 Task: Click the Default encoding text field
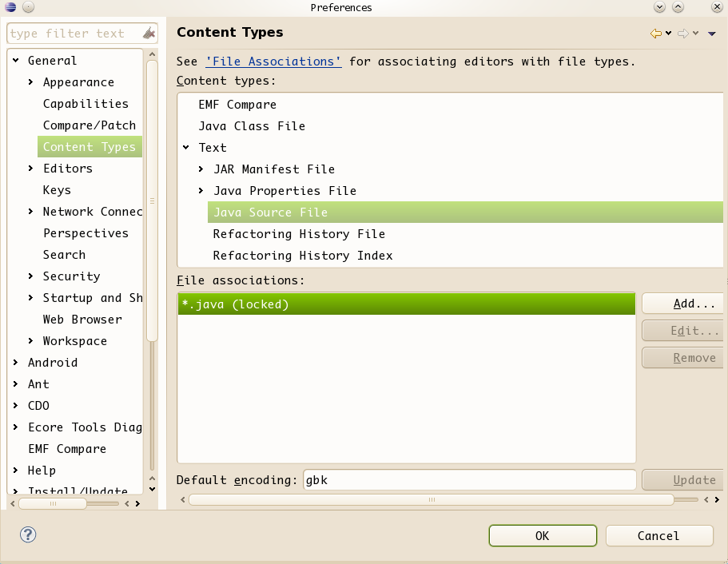pyautogui.click(x=468, y=480)
